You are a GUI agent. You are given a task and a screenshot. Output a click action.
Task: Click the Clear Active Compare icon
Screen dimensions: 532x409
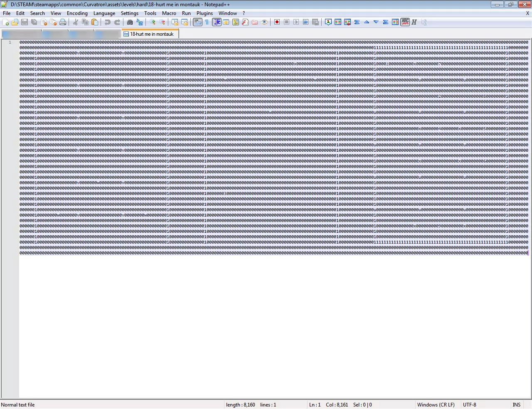click(347, 22)
